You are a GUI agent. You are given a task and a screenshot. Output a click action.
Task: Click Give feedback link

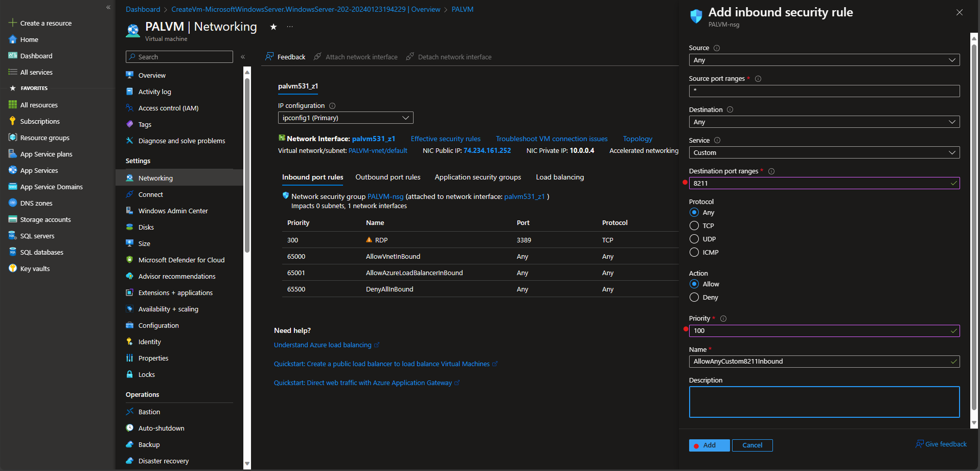[941, 444]
